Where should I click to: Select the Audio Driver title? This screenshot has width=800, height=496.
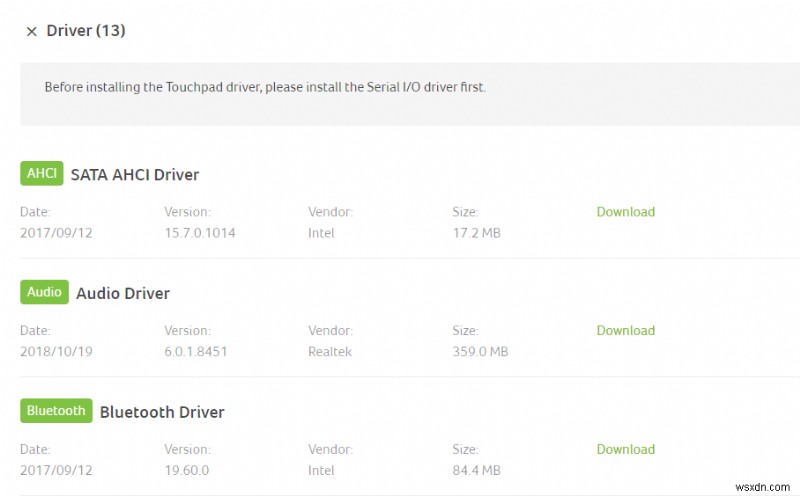tap(123, 293)
